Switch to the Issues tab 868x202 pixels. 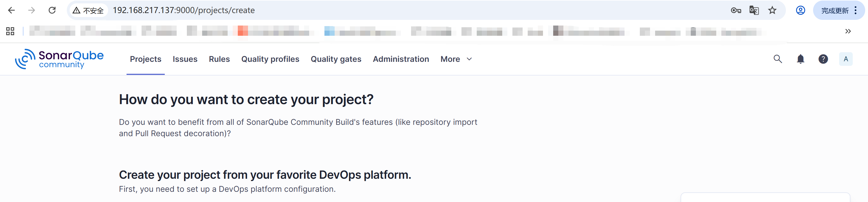tap(185, 59)
